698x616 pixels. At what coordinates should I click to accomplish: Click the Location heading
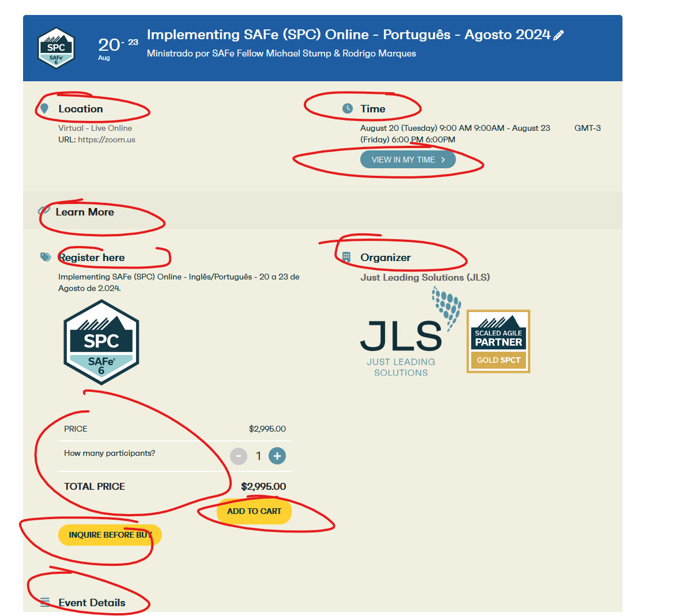pyautogui.click(x=81, y=109)
